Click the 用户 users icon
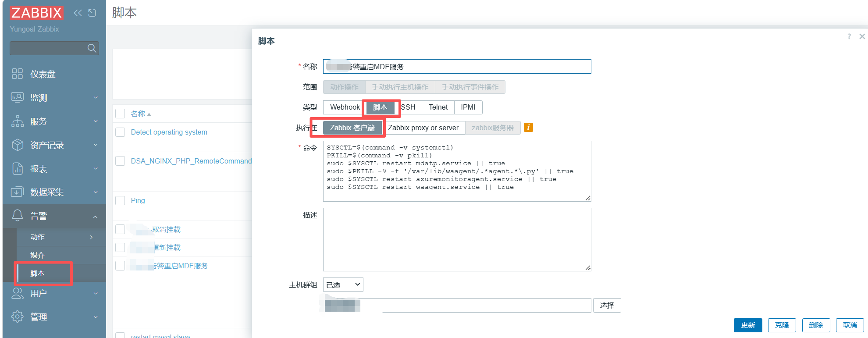This screenshot has height=338, width=868. tap(17, 293)
